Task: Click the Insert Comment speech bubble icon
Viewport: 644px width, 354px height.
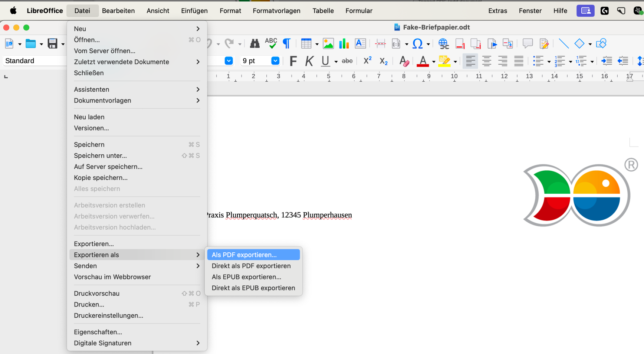Action: pyautogui.click(x=527, y=44)
